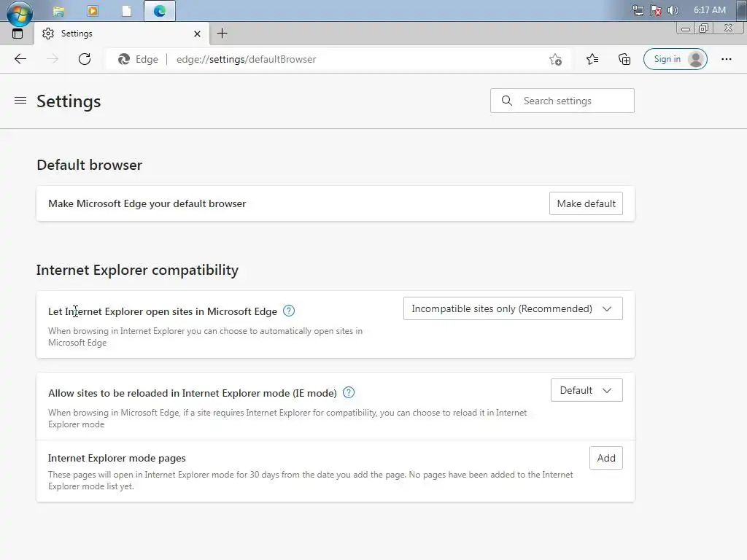
Task: Restore down the Edge window
Action: (x=703, y=28)
